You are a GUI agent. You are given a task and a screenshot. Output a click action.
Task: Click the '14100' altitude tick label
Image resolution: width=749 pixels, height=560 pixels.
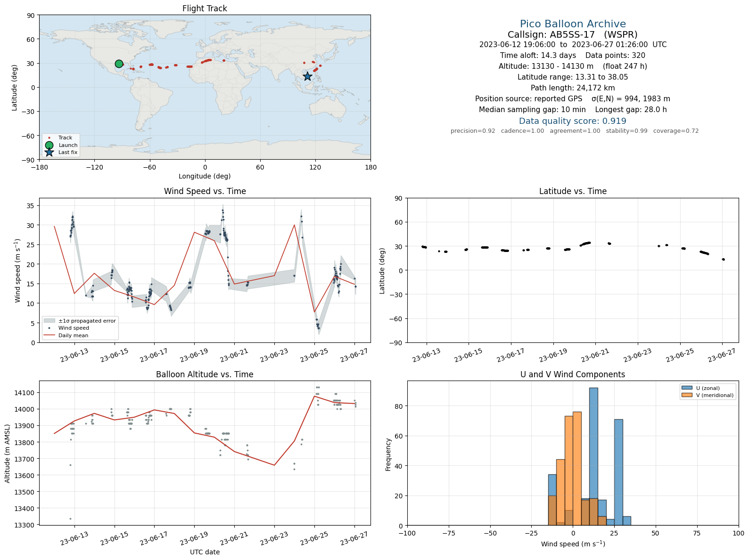[26, 393]
